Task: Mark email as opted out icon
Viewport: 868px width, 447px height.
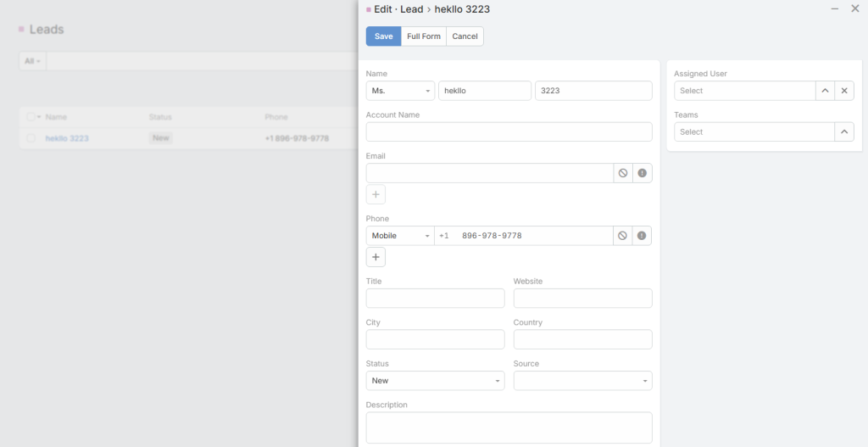Action: tap(623, 173)
